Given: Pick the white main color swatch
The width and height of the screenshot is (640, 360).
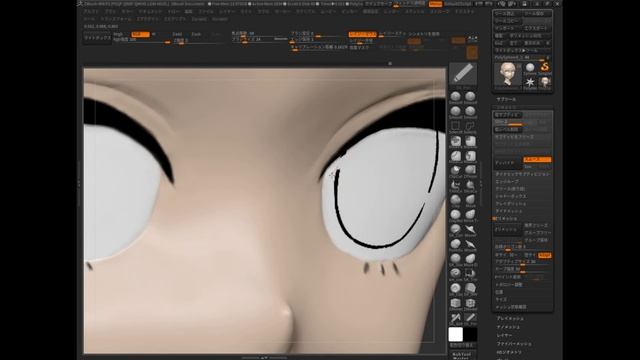Looking at the screenshot, I should tap(456, 334).
